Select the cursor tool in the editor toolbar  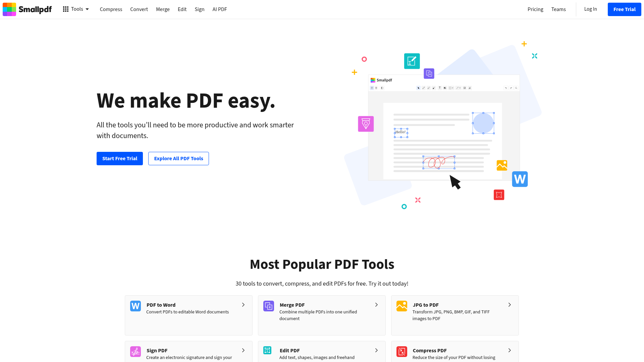point(419,88)
